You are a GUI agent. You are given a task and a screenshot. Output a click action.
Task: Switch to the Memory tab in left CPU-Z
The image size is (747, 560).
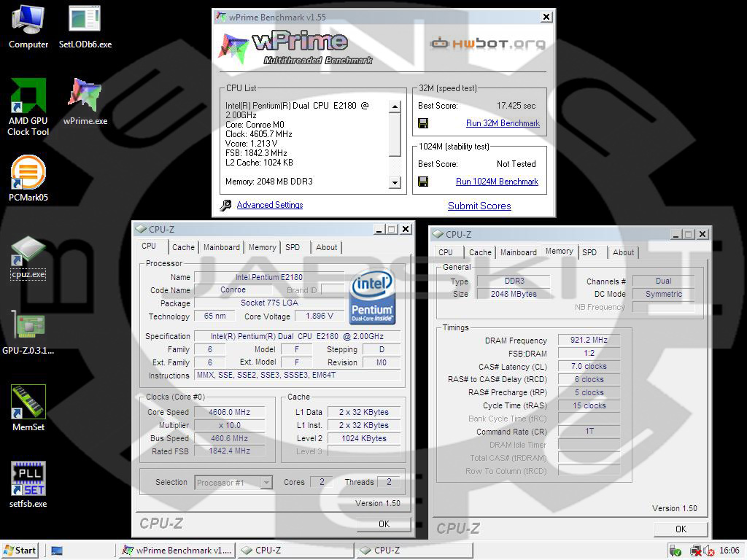pyautogui.click(x=262, y=247)
